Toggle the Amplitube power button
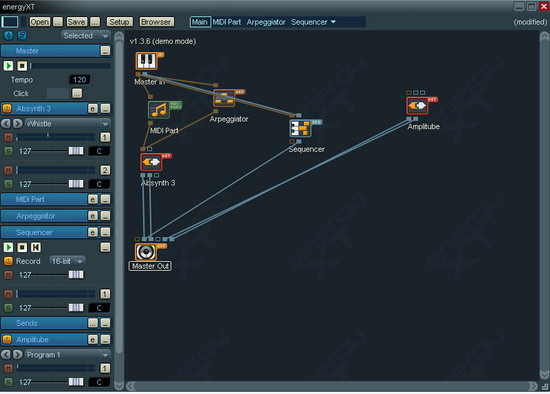This screenshot has width=550, height=394. pos(7,340)
